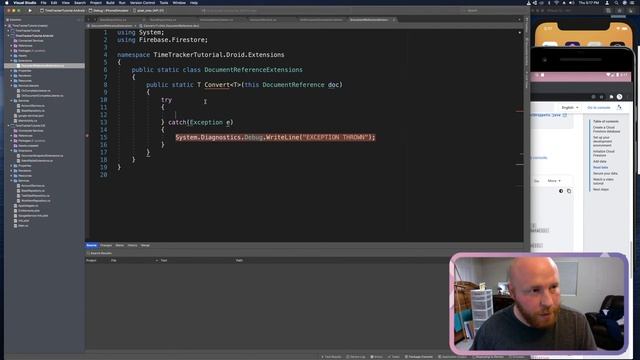Open the Test Results pad in status bar
This screenshot has height=360, width=640.
click(331, 357)
